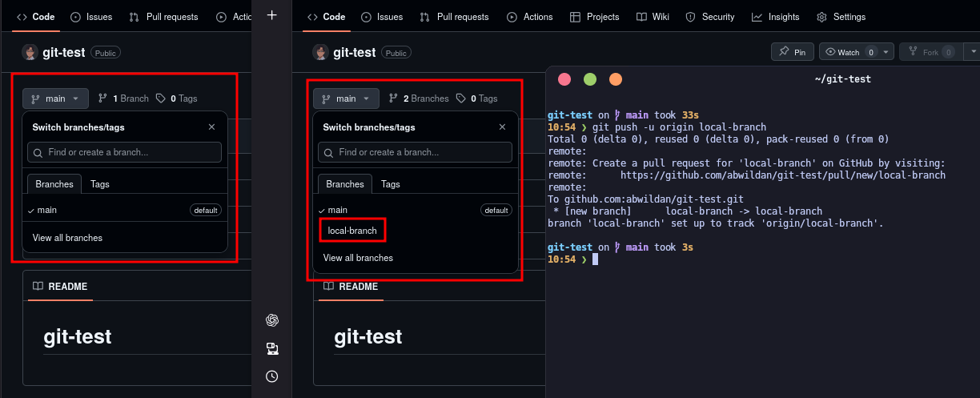Focus the right Find or create a branch field
Viewport: 980px width, 398px height.
coord(416,152)
